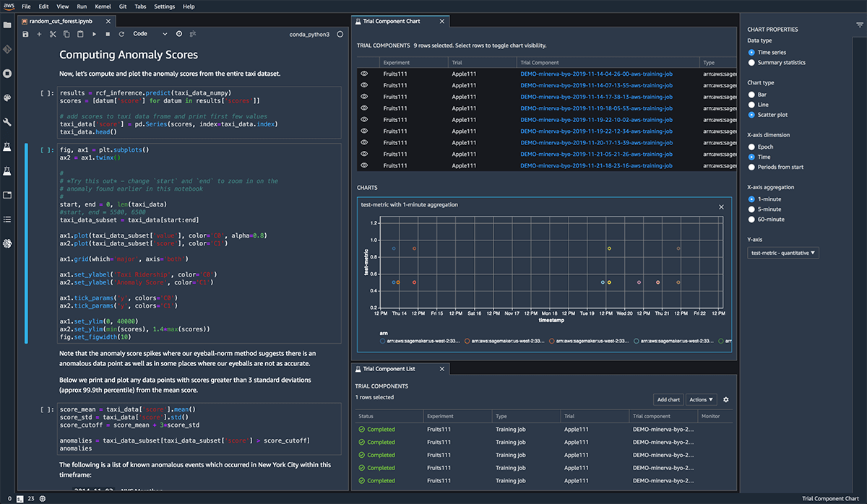This screenshot has height=504, width=867.
Task: Select the Bar chart type radio button
Action: click(752, 94)
